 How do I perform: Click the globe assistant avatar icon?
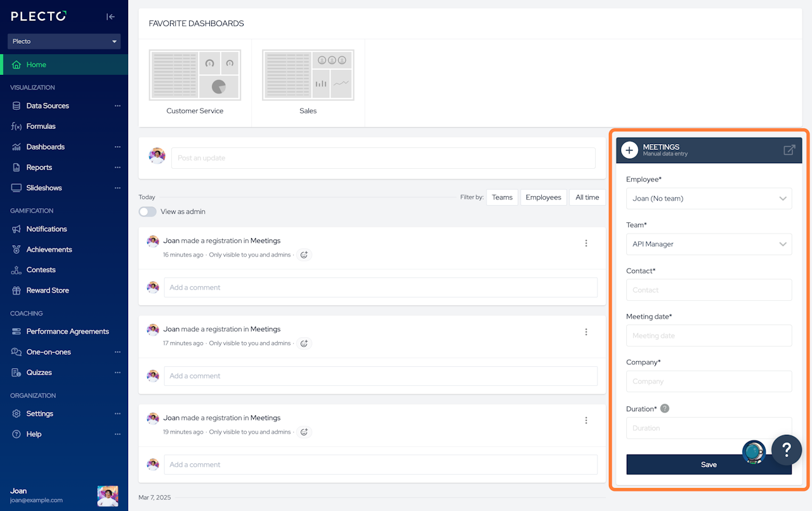(x=754, y=452)
